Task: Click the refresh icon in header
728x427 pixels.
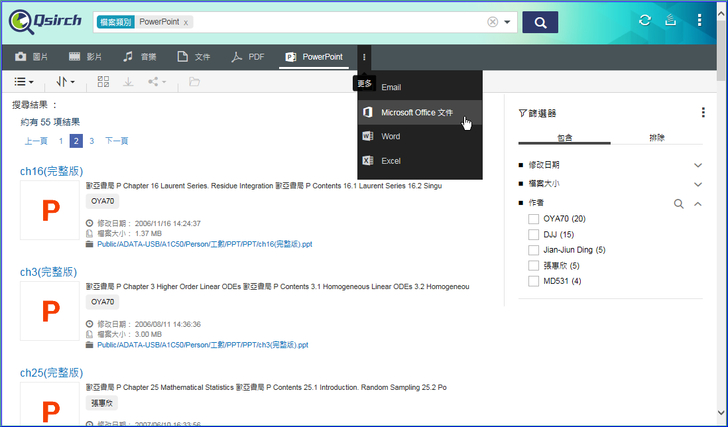Action: pos(645,21)
